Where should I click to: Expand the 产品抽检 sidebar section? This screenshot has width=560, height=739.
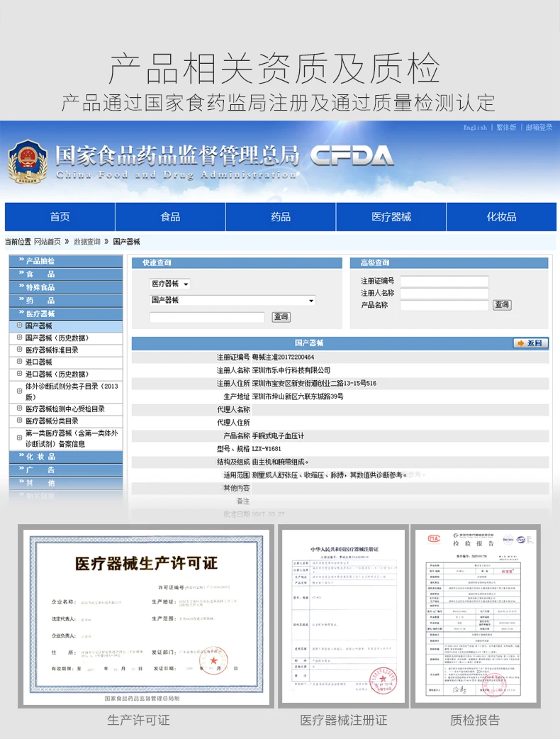(x=66, y=261)
